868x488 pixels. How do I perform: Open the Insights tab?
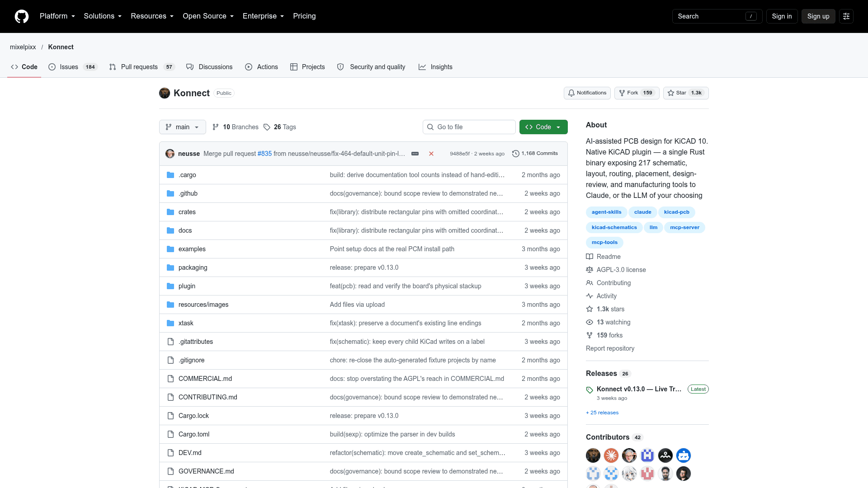(435, 67)
